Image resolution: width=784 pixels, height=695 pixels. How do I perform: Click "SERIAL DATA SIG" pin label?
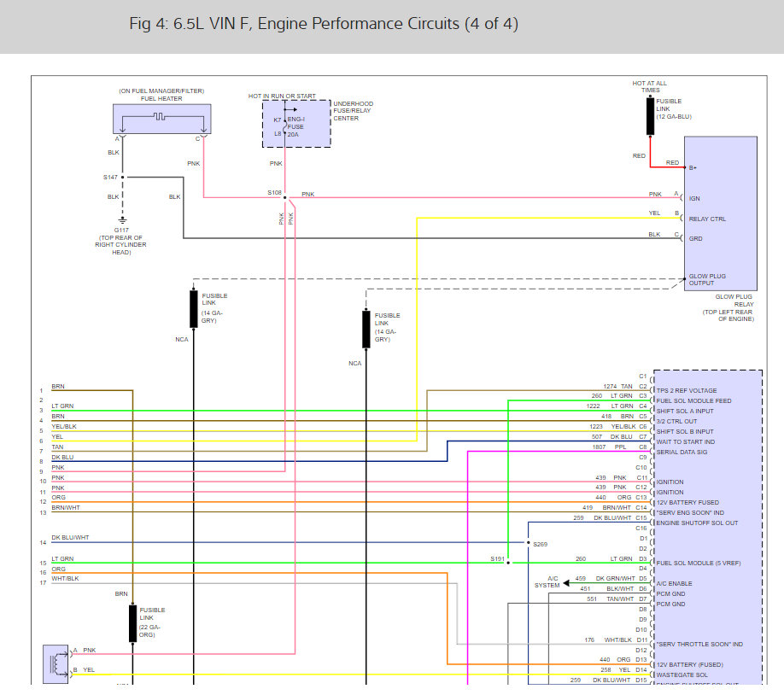coord(682,452)
